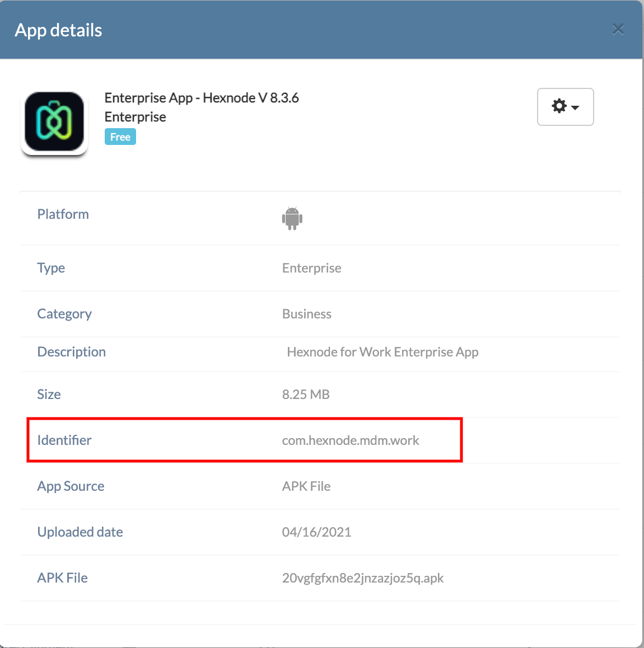Select the Uploaded date row label
Screen dimensions: 644x648
point(80,532)
